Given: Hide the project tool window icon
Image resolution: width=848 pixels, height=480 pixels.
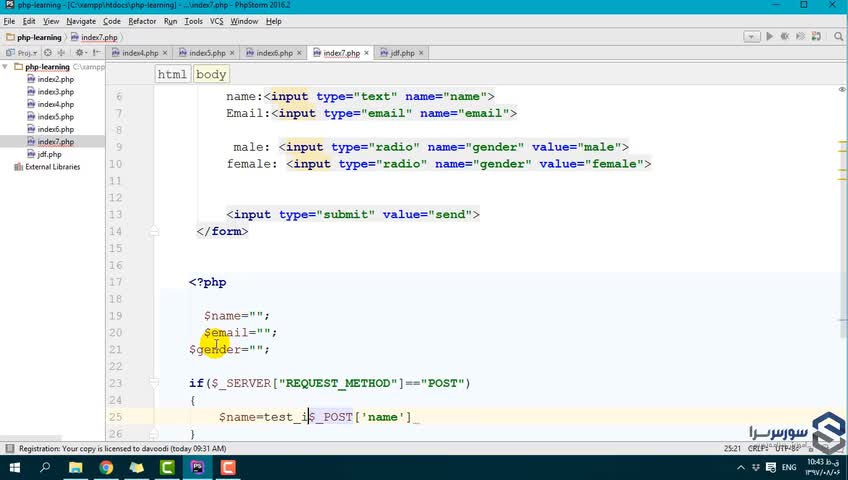Looking at the screenshot, I should click(96, 52).
